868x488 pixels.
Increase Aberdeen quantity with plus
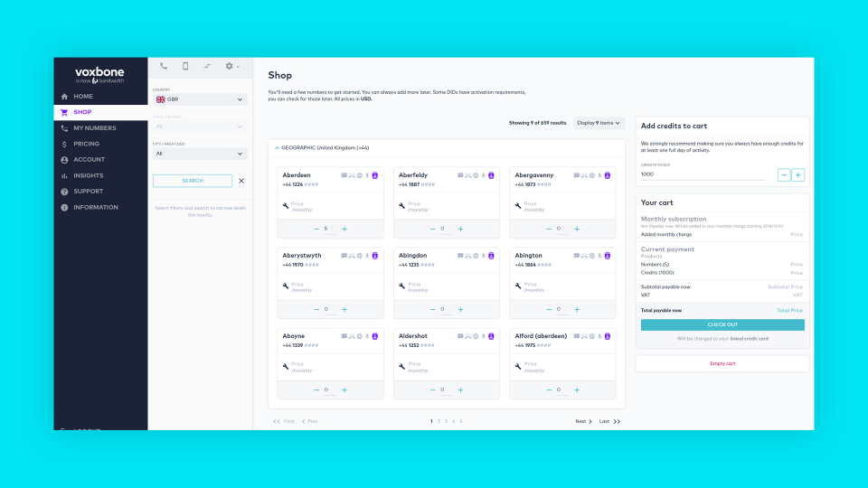click(344, 229)
